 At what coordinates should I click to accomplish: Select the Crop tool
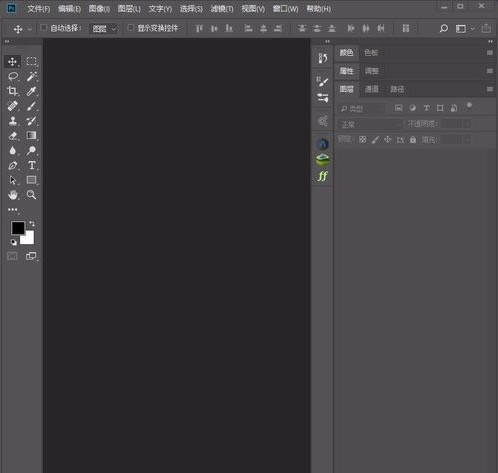[x=13, y=91]
